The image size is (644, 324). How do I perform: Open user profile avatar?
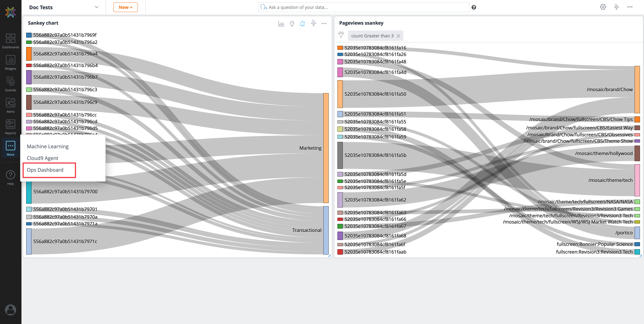(x=11, y=310)
